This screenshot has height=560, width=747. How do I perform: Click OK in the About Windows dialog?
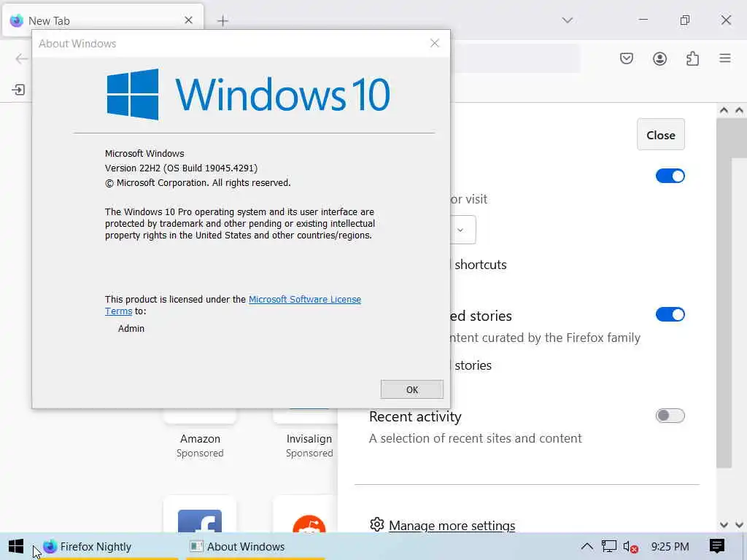(412, 389)
